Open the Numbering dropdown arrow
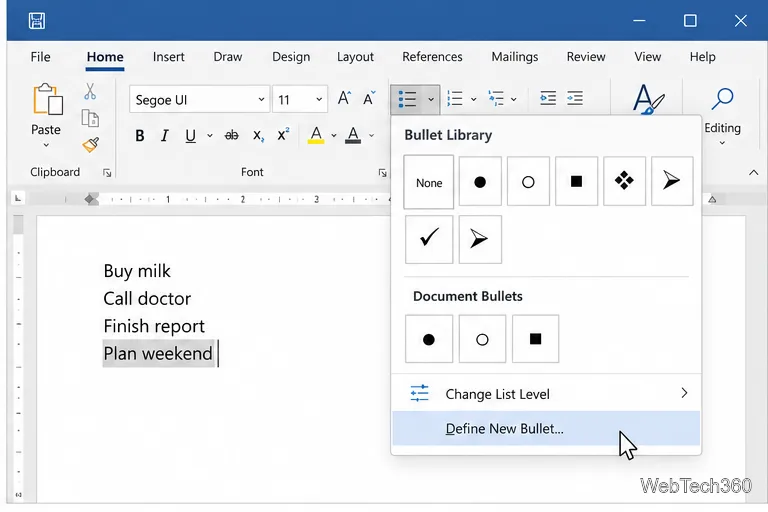 474,99
